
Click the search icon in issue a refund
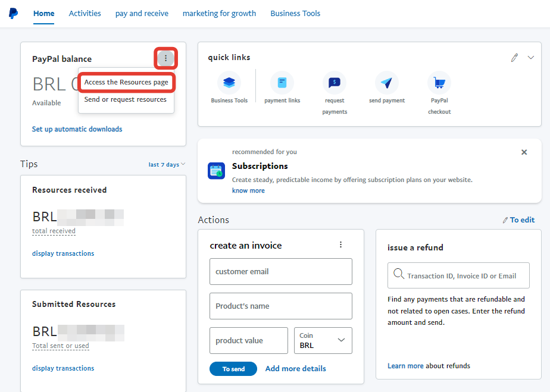click(x=399, y=274)
